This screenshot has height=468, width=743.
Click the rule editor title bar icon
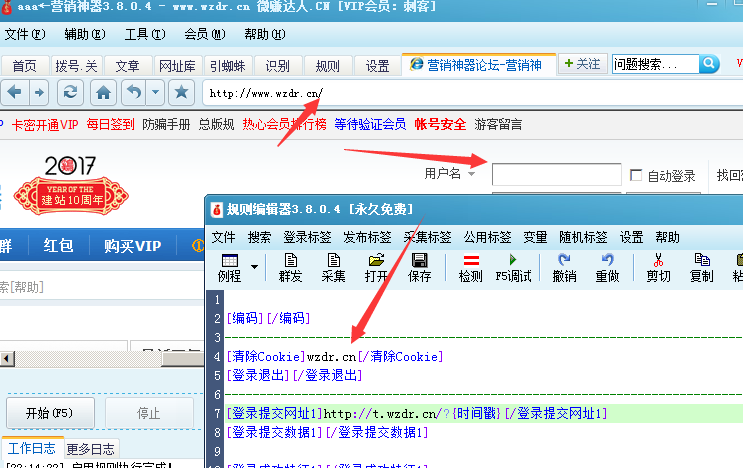[x=217, y=209]
